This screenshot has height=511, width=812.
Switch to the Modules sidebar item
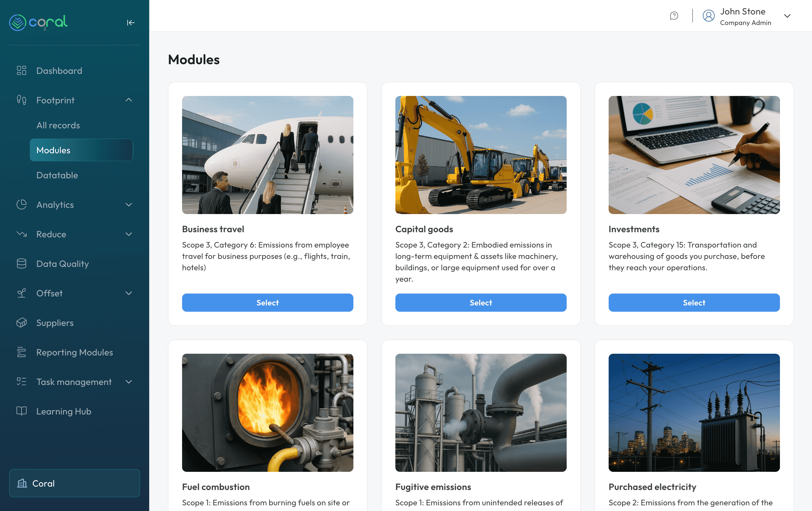[x=53, y=150]
